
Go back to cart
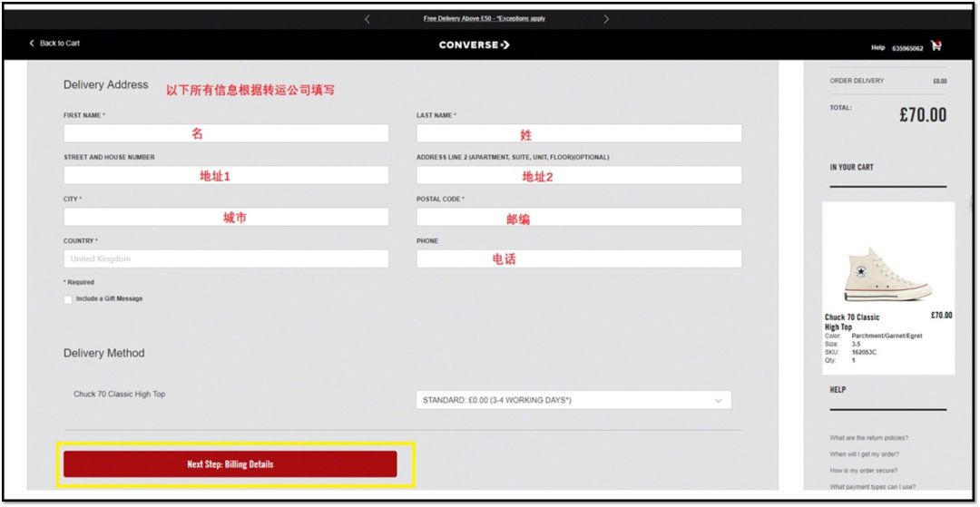click(x=54, y=44)
